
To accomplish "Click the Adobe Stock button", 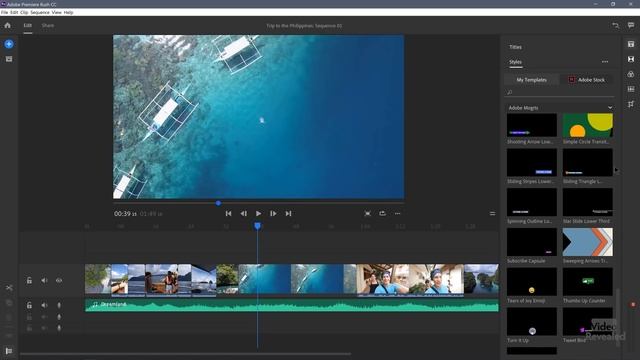I will (587, 80).
